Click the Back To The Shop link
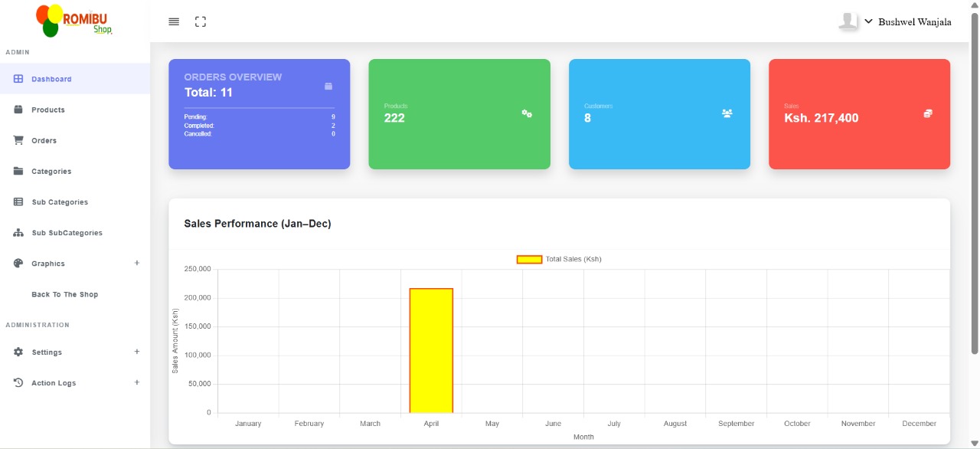The height and width of the screenshot is (449, 980). tap(65, 294)
